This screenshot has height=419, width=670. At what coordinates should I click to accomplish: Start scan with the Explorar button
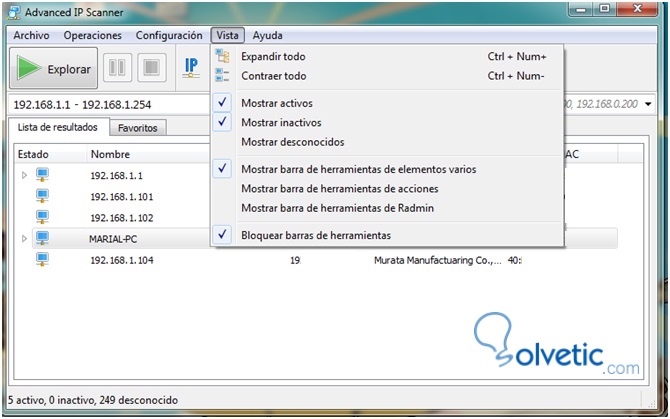point(53,68)
